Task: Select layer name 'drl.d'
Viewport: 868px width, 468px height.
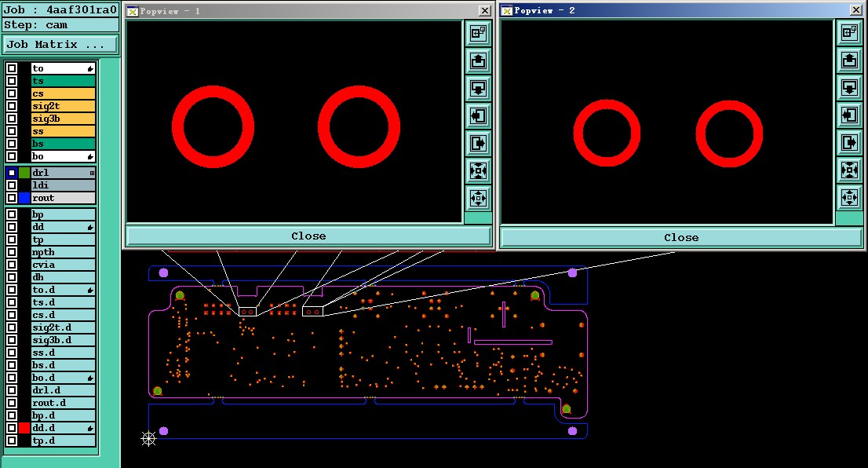Action: click(63, 390)
